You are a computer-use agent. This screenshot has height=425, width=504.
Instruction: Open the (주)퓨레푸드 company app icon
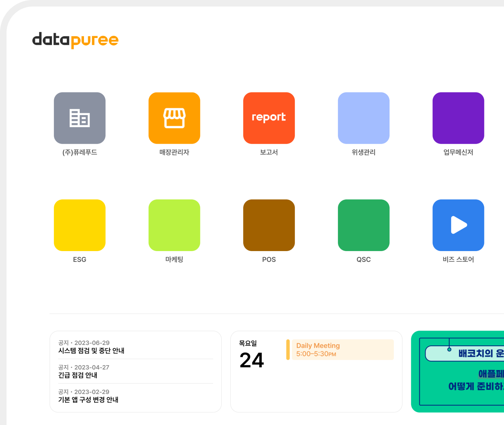[x=80, y=118]
